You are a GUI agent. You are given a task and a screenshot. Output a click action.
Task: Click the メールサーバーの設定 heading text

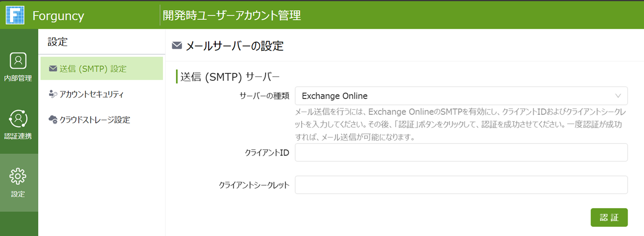point(234,46)
